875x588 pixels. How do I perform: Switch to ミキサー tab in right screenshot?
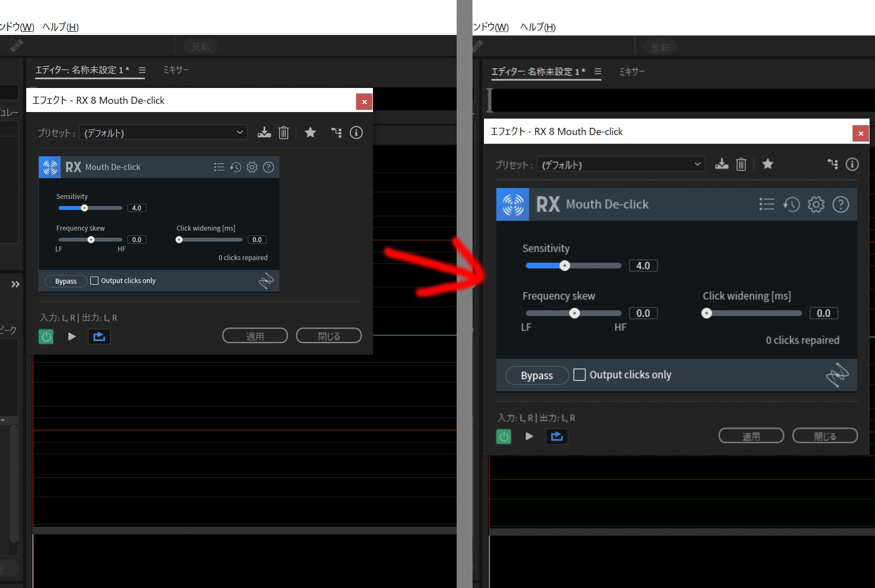click(632, 72)
